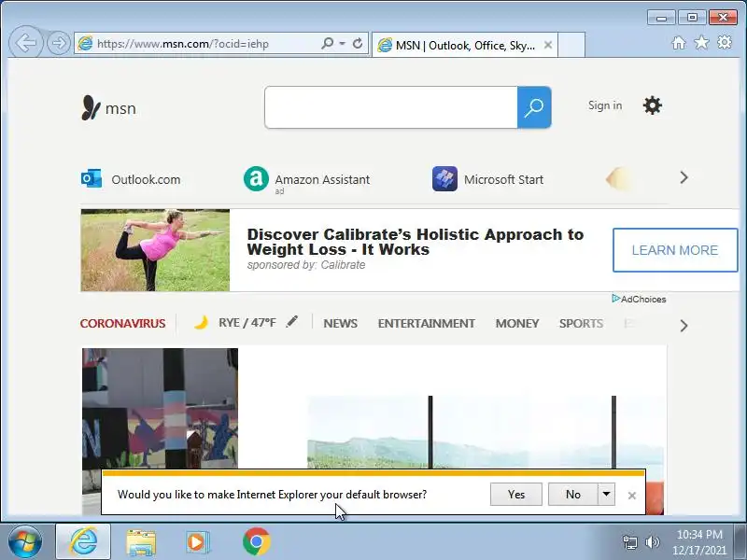Select the MSN | Outlook, Office tab
Image resolution: width=747 pixels, height=560 pixels.
click(464, 45)
